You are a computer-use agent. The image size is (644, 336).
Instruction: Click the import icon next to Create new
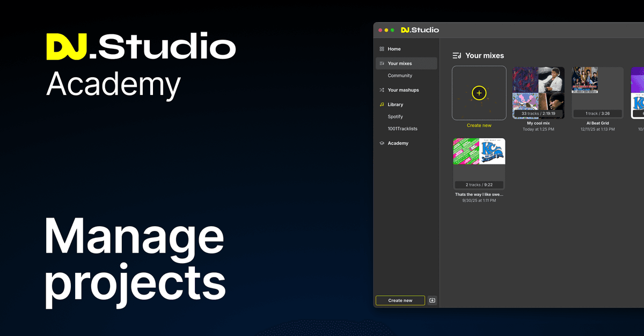pyautogui.click(x=431, y=300)
